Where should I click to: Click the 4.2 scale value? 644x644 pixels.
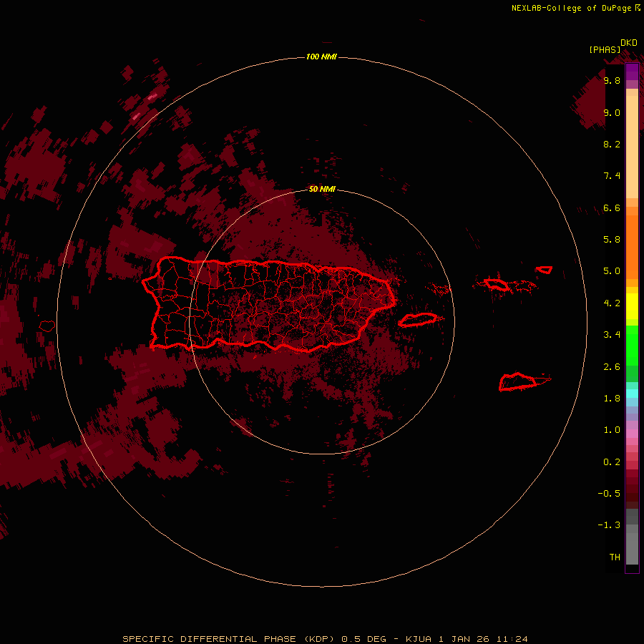click(x=612, y=303)
